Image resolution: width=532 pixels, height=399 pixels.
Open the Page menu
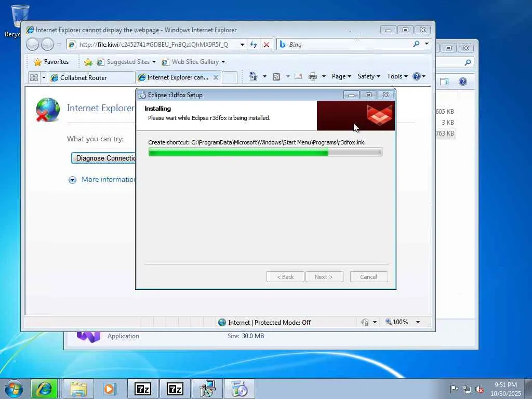pos(341,76)
